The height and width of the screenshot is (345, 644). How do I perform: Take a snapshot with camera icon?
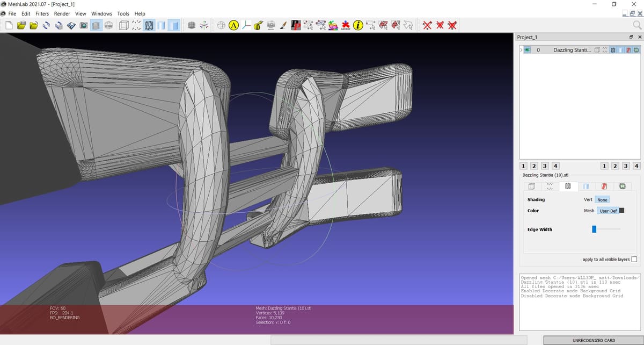(x=83, y=25)
